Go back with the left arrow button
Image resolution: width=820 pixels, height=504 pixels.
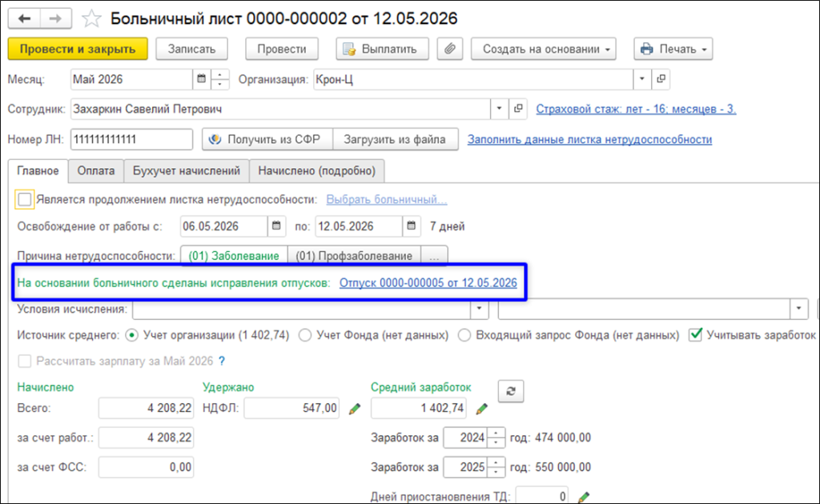coord(25,19)
